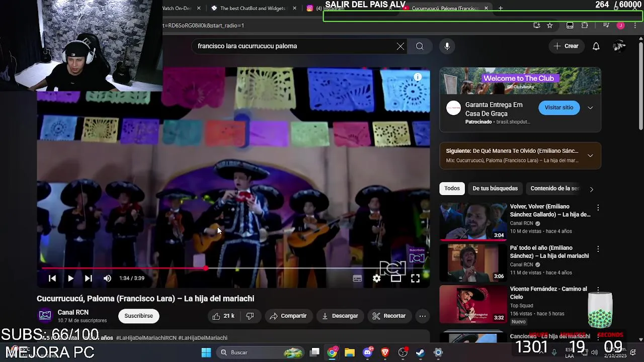Enter fullscreen mode for the video
The width and height of the screenshot is (644, 362).
point(415,279)
